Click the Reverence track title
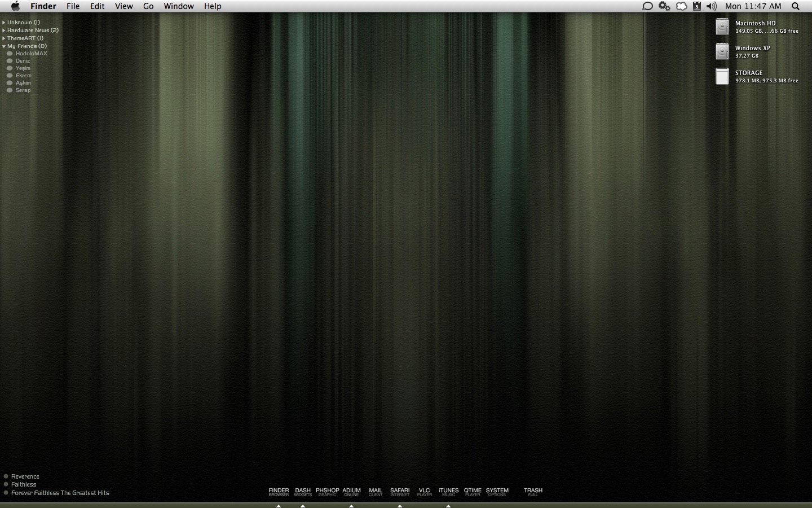Screen dimensions: 812x508 25,476
